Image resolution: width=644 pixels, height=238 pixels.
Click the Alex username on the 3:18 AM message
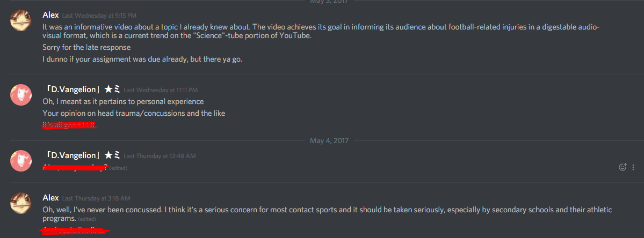click(x=50, y=198)
